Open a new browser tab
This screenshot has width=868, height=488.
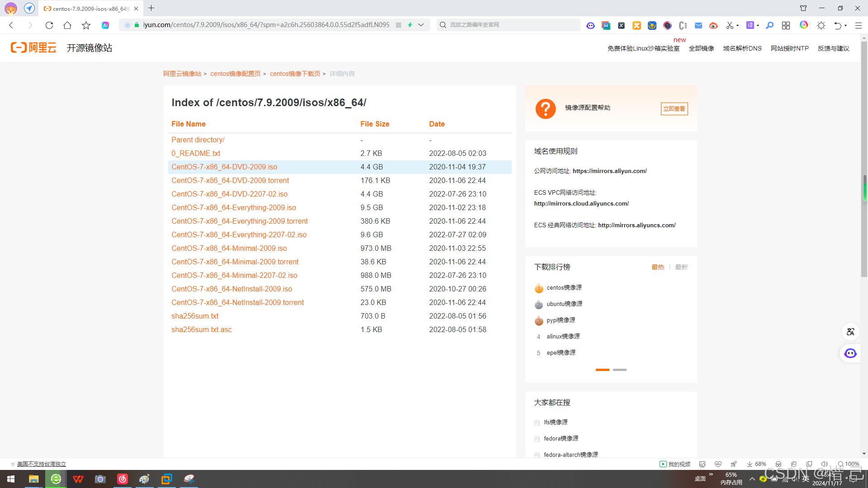coord(151,8)
